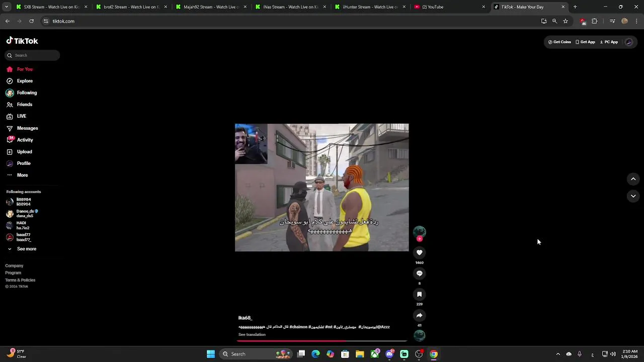Open creator name lka68_
644x362 pixels.
(245, 318)
